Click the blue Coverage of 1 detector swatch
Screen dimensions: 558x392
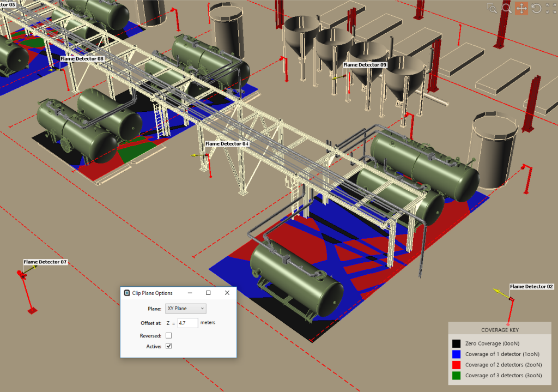click(456, 354)
